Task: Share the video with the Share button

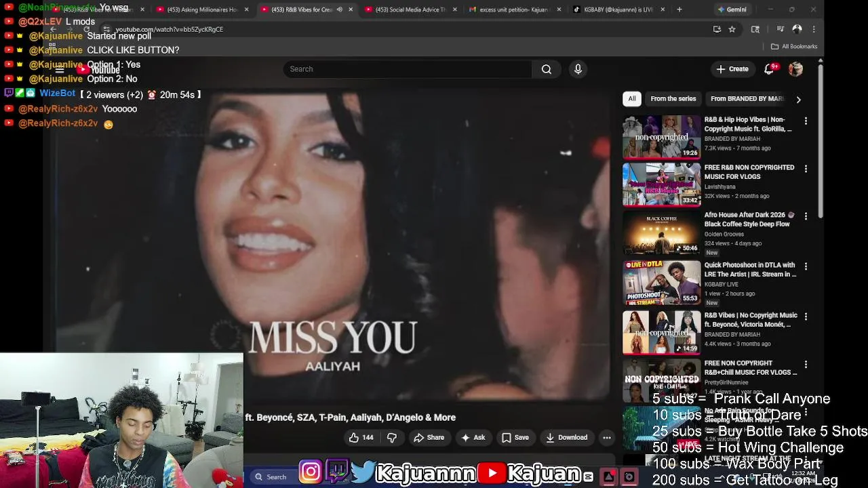Action: click(x=429, y=438)
